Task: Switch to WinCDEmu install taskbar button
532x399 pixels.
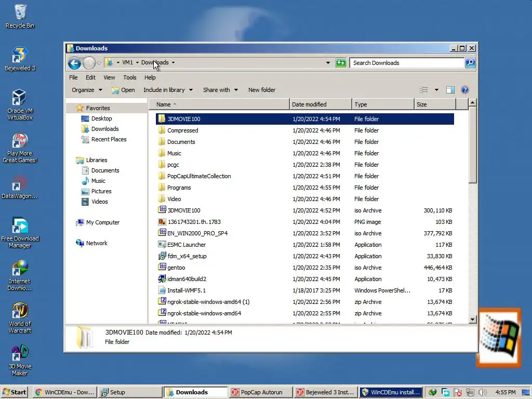Action: coord(391,392)
